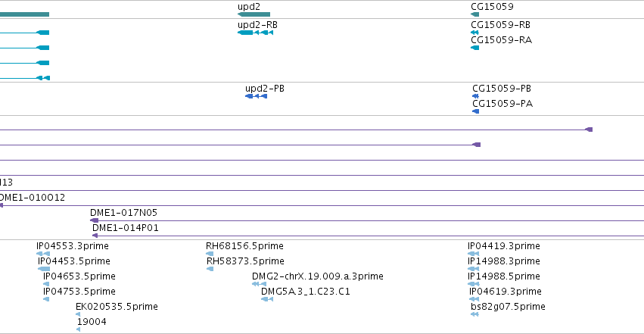The image size is (644, 334).
Task: Select the IP04619.3prime EST glyph
Action: coord(474,299)
